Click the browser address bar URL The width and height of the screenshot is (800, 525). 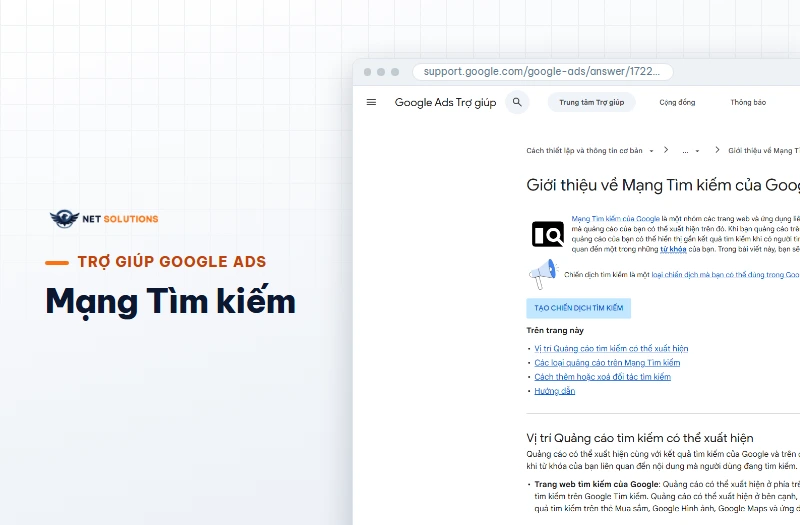click(542, 71)
